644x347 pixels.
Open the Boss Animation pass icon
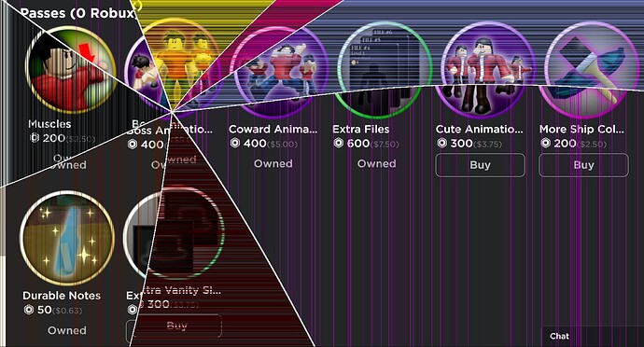point(172,68)
